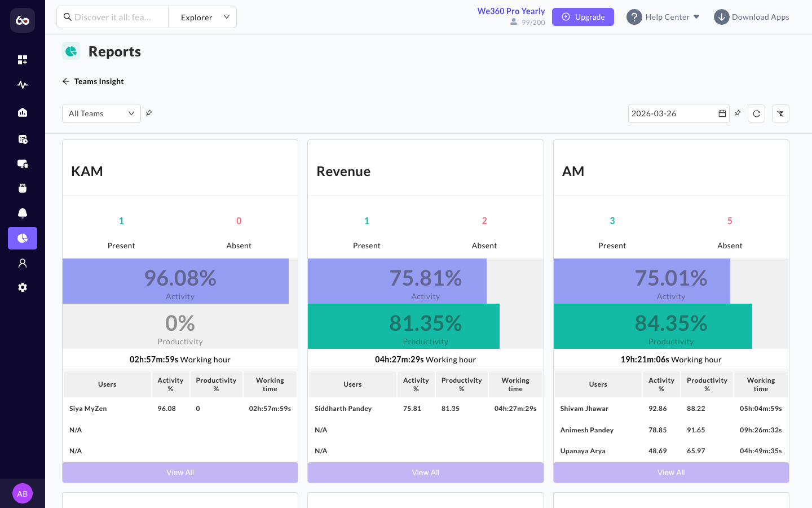Click the search magnifier icon
The width and height of the screenshot is (812, 508).
click(68, 17)
